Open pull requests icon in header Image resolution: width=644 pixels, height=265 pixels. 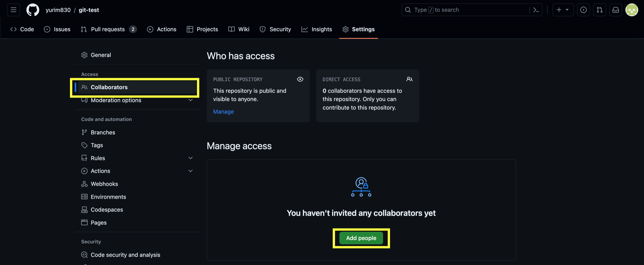point(600,10)
